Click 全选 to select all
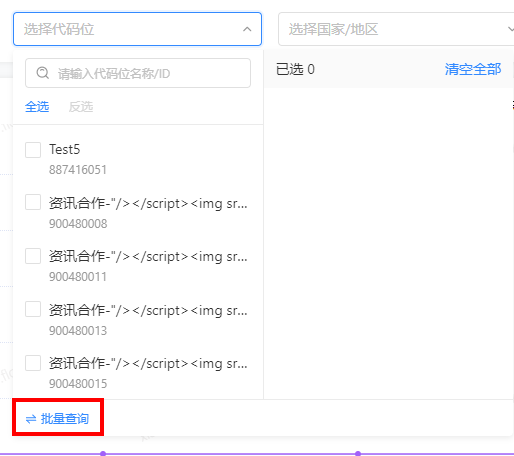This screenshot has width=514, height=456. tap(37, 107)
